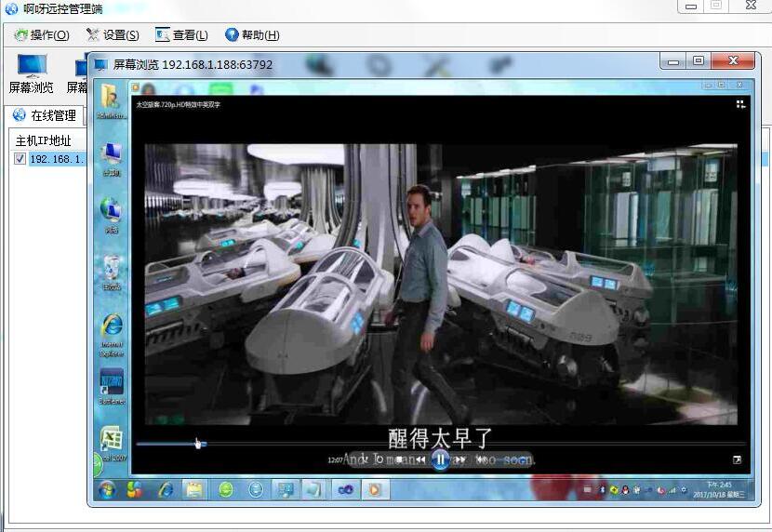The height and width of the screenshot is (532, 772).
Task: Open Network icon on remote desktop
Action: coord(112,215)
